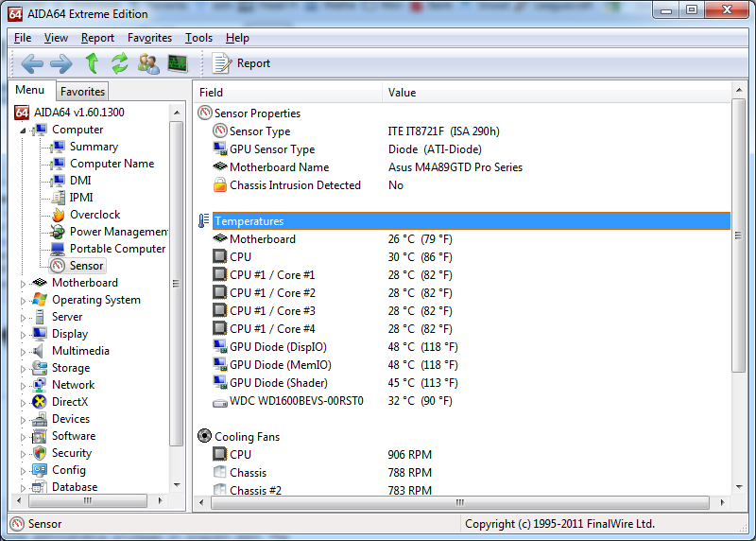Click the Operating System Windows flag icon
The image size is (756, 541).
pyautogui.click(x=40, y=300)
